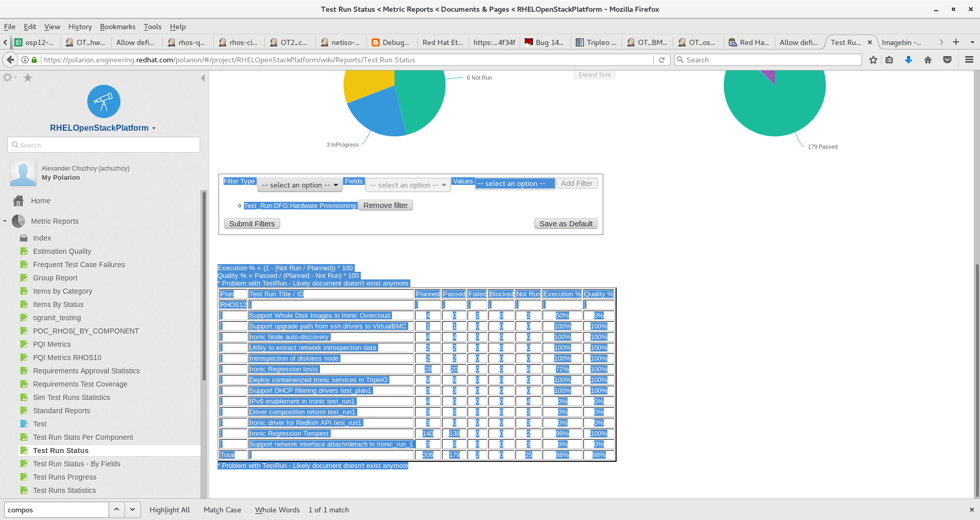Open the Fields dropdown
Image resolution: width=980 pixels, height=520 pixels.
coord(408,185)
